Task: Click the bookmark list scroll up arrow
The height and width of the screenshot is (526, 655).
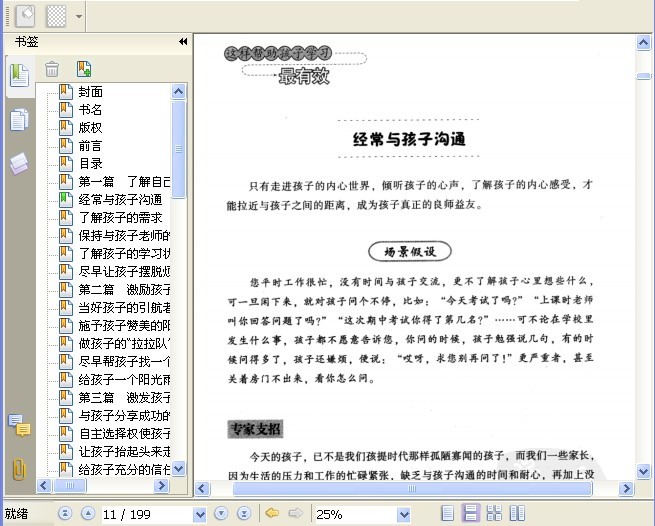Action: [x=178, y=91]
